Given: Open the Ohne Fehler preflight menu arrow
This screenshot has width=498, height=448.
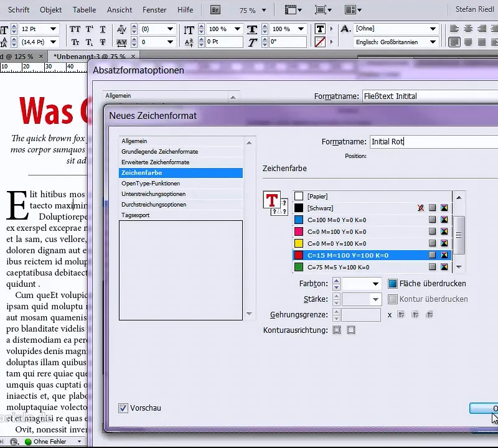Looking at the screenshot, I should tap(80, 442).
